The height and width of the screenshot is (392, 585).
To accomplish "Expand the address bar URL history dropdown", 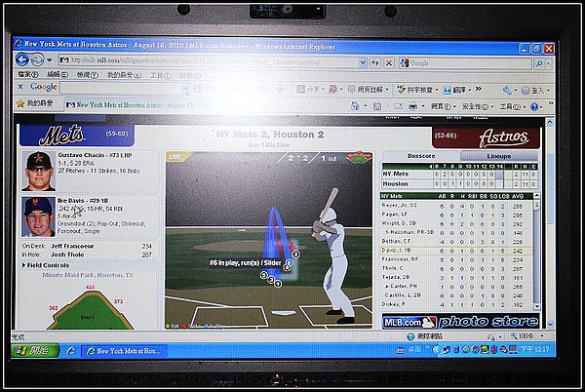I will tap(363, 62).
